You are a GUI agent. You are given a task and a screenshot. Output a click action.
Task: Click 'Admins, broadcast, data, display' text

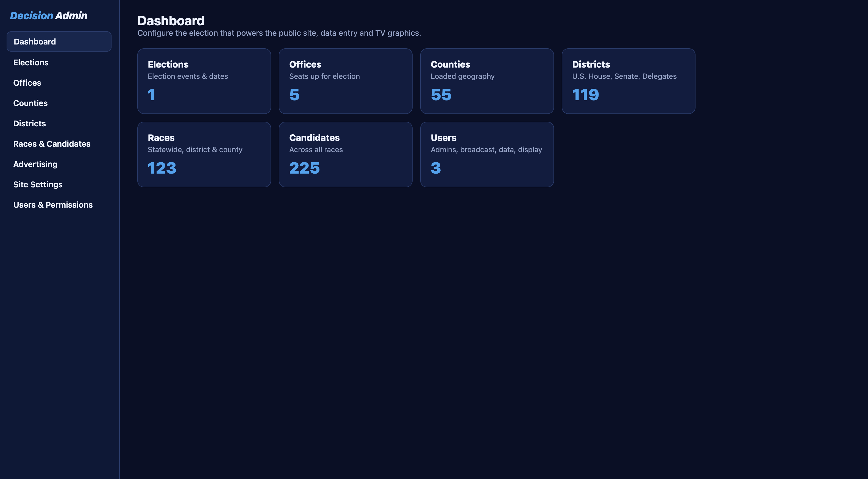click(486, 150)
